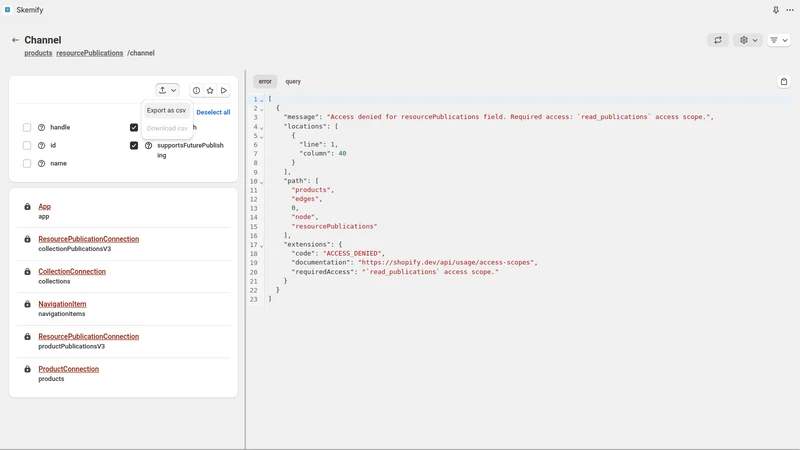Click the star favorite icon
Image resolution: width=800 pixels, height=450 pixels.
pyautogui.click(x=210, y=90)
